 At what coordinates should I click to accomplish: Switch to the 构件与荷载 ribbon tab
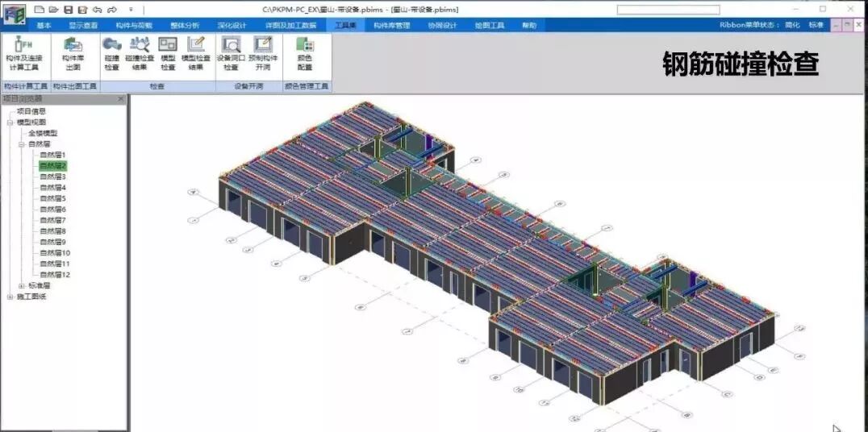134,26
